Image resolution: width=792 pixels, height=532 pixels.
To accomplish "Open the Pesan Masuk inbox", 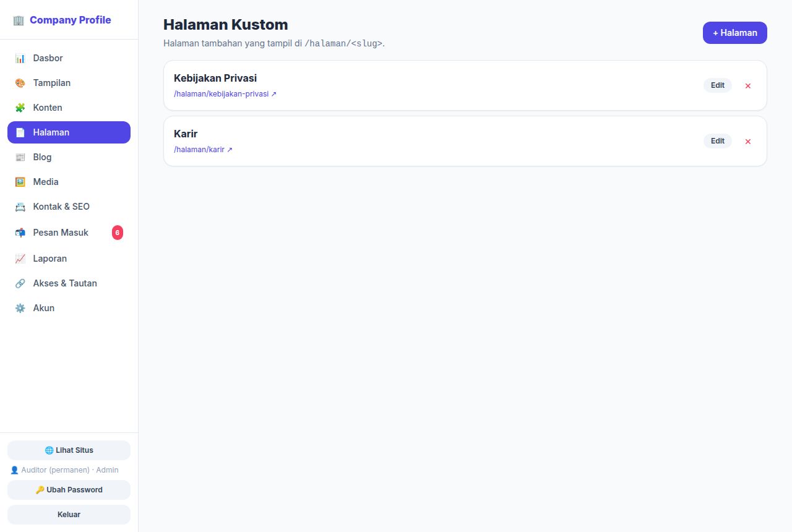I will [69, 233].
